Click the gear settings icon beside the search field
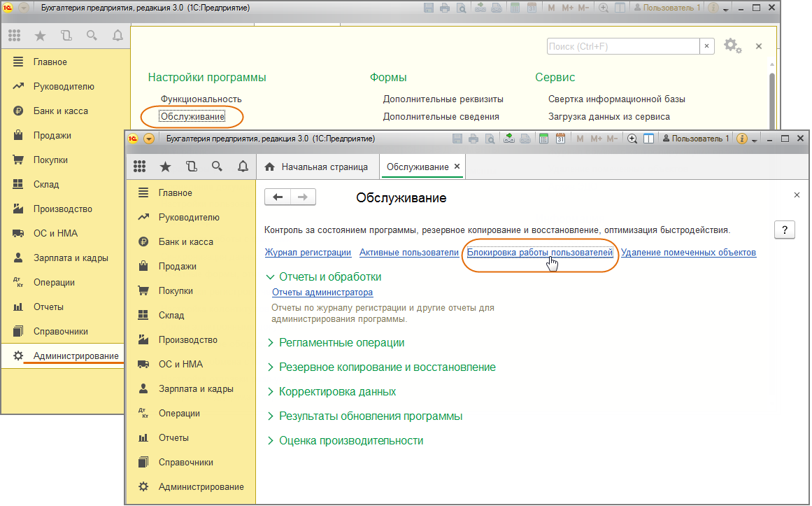This screenshot has height=506, width=812. tap(732, 46)
